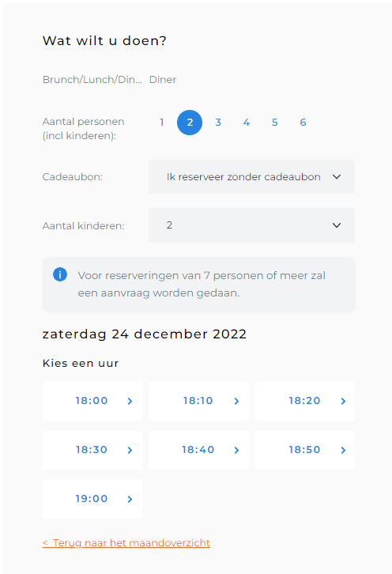Click the chevron icon on 18:50 slot
The image size is (392, 574).
[x=343, y=451]
